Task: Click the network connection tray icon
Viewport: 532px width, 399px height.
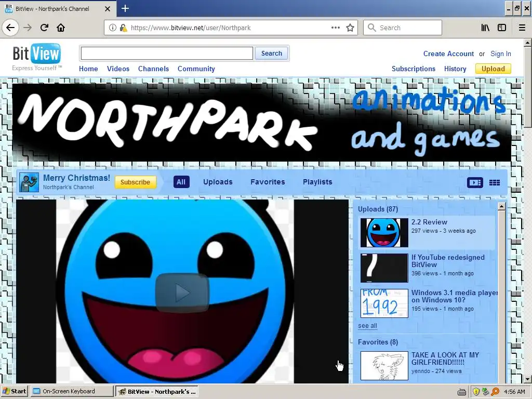Action: (486, 392)
